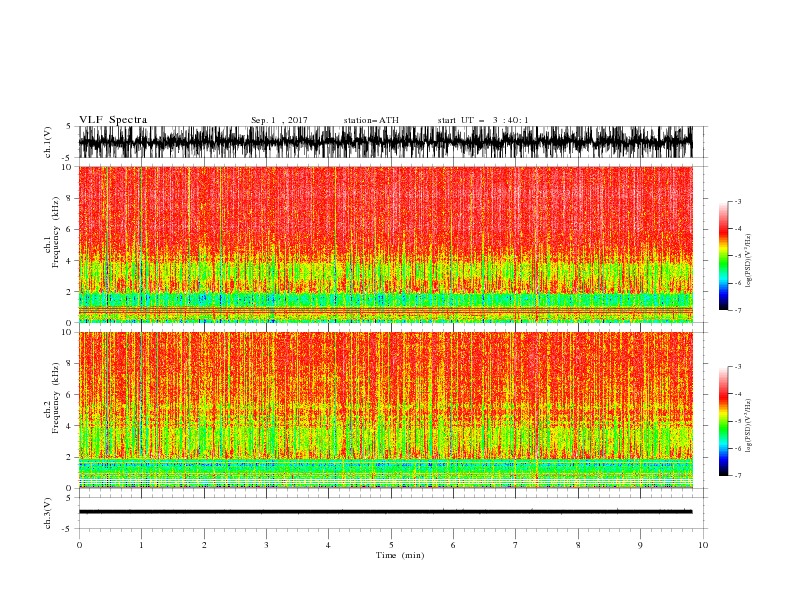Image resolution: width=792 pixels, height=612 pixels.
Task: Click the time axis tick label "2"
Action: [204, 545]
